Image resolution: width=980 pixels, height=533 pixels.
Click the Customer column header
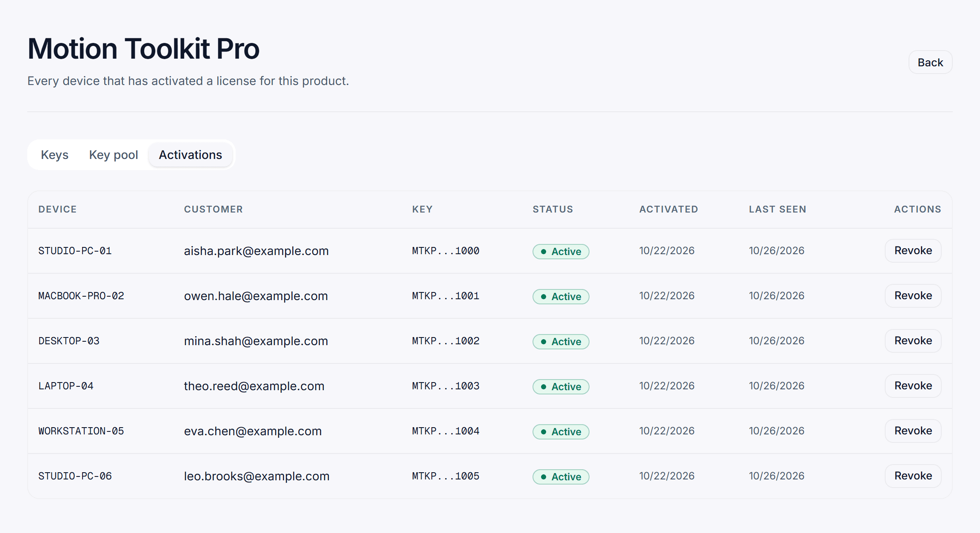[214, 209]
